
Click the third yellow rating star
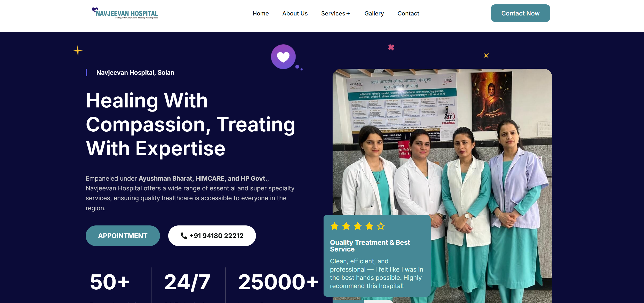[358, 226]
